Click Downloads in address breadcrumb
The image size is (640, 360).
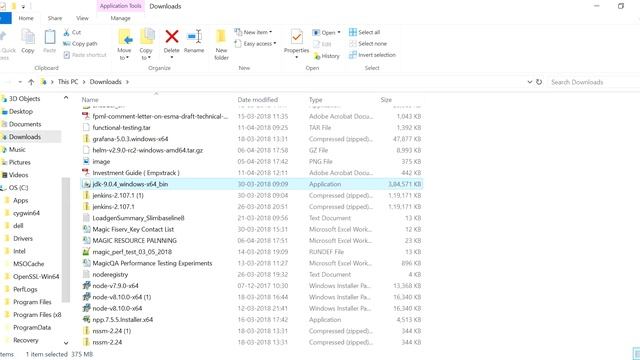(106, 82)
